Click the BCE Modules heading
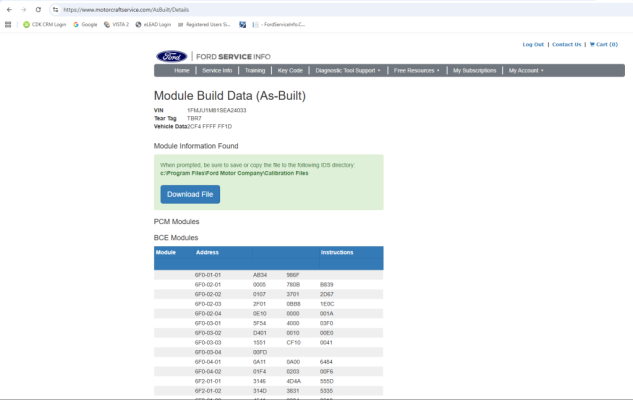The image size is (633, 400). 176,238
